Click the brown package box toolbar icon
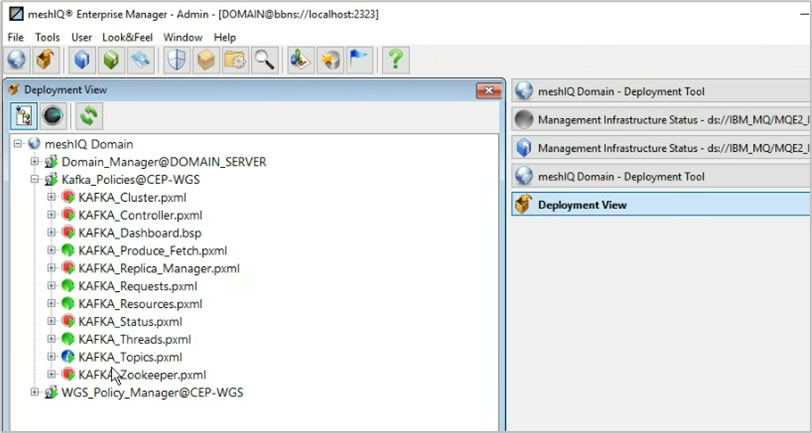 click(206, 60)
